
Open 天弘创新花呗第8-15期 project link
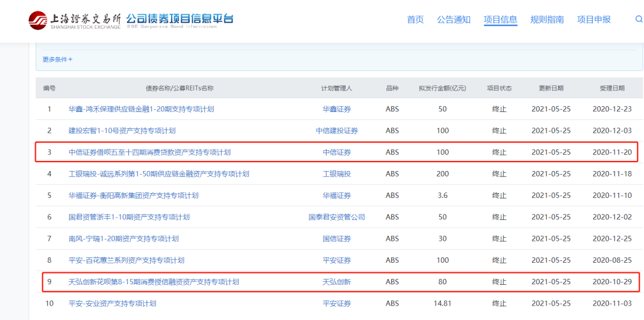[x=154, y=282]
